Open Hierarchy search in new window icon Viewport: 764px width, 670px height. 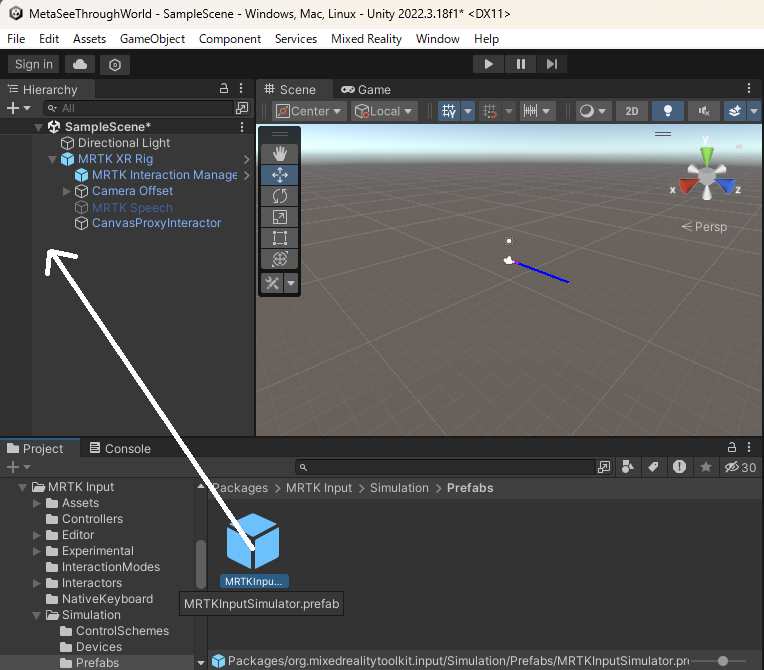pyautogui.click(x=242, y=108)
